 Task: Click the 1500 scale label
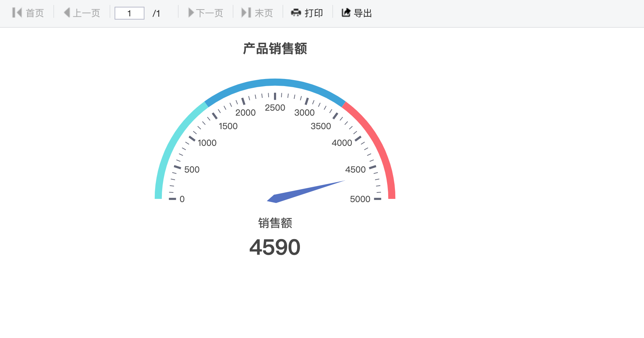(x=228, y=126)
